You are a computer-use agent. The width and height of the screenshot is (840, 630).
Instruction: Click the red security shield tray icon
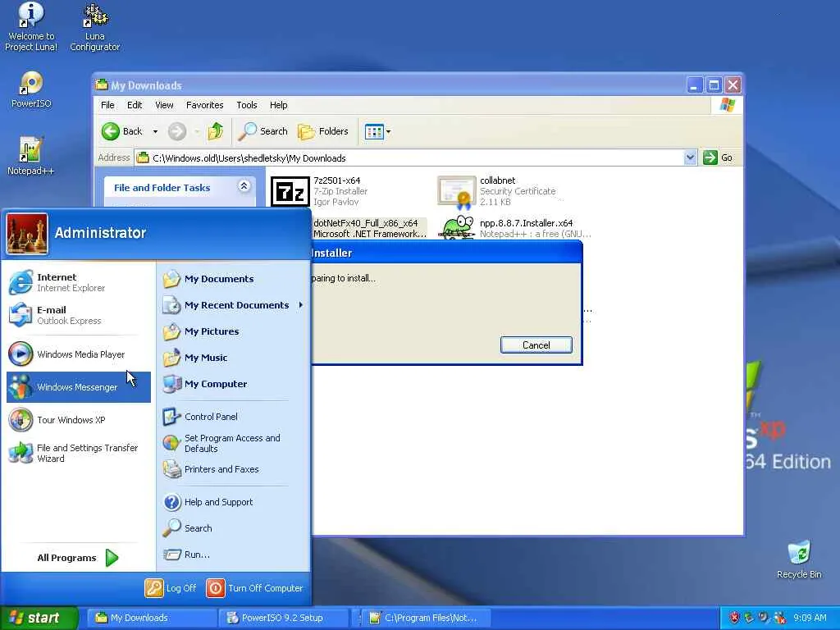734,618
